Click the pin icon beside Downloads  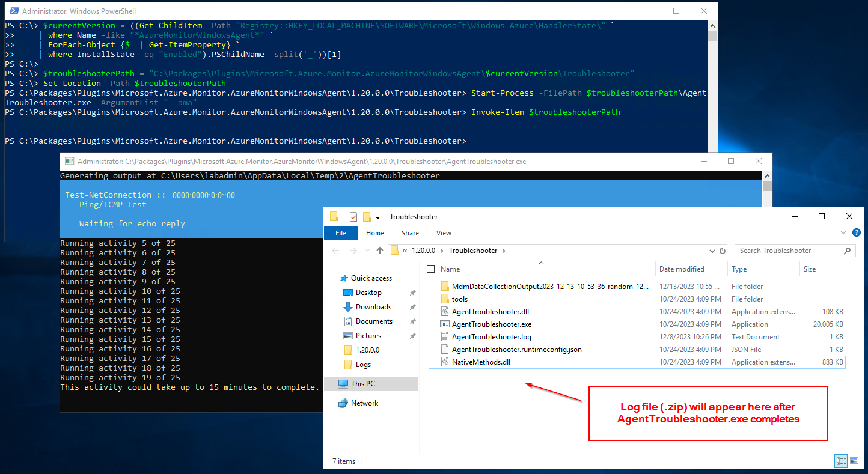pos(412,307)
